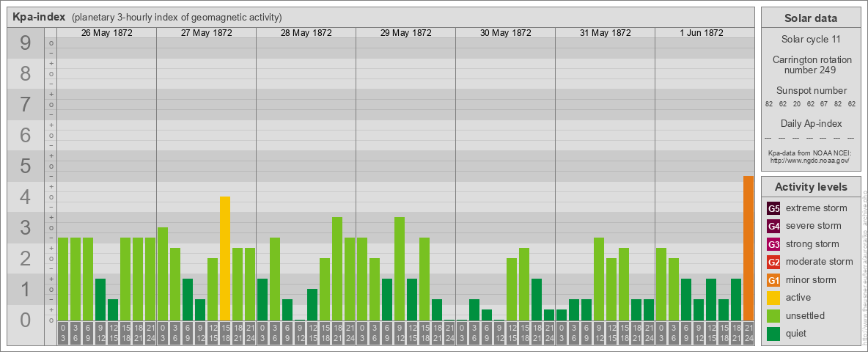Click the strong storm legend label
This screenshot has width=868, height=352.
click(x=812, y=244)
